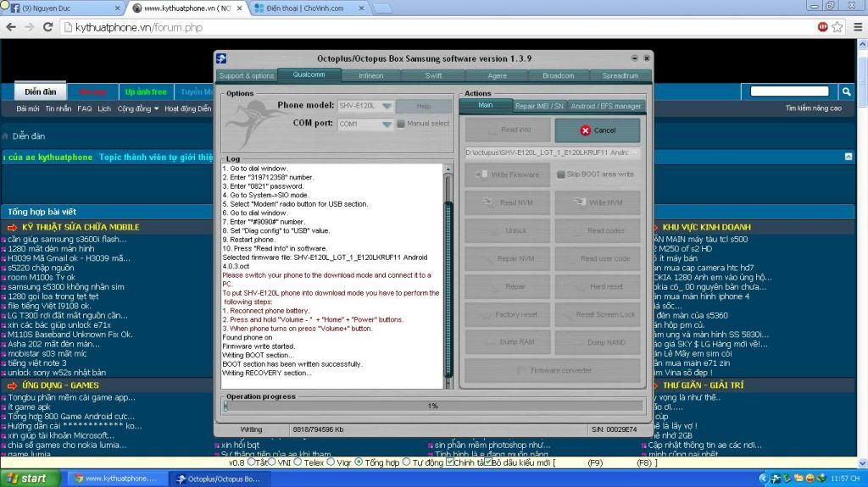Click the Octoplus app logo icon
Viewport: 868px width, 487px height.
click(221, 58)
